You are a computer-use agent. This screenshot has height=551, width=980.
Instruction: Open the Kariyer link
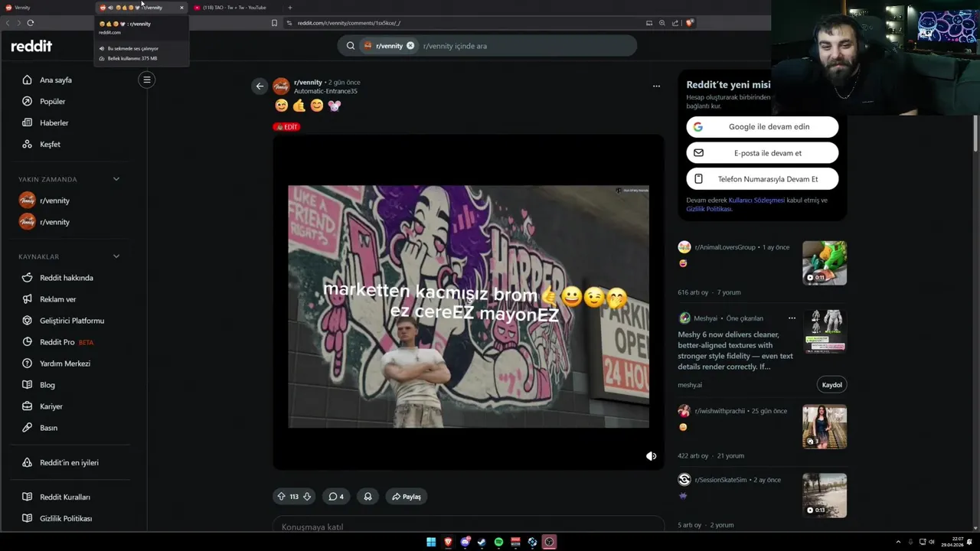51,406
